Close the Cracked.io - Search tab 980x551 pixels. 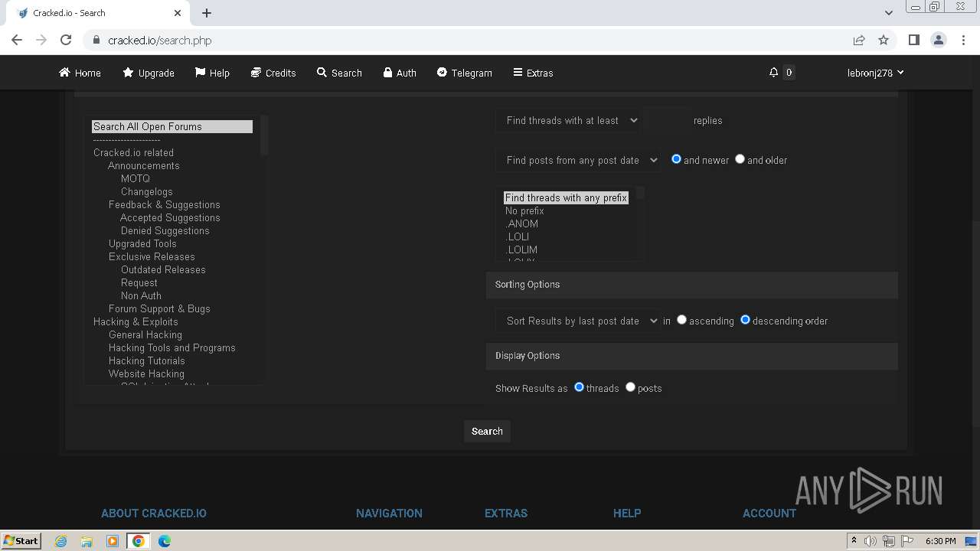click(178, 13)
